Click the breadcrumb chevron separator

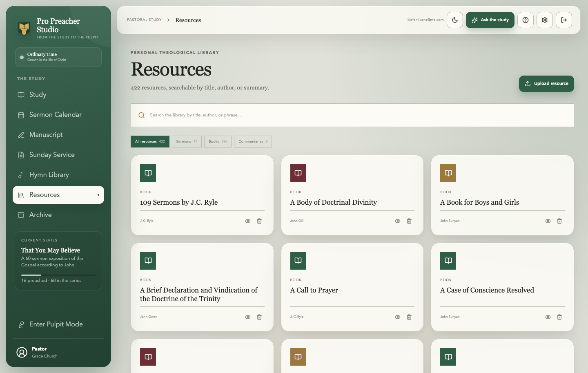coord(168,20)
